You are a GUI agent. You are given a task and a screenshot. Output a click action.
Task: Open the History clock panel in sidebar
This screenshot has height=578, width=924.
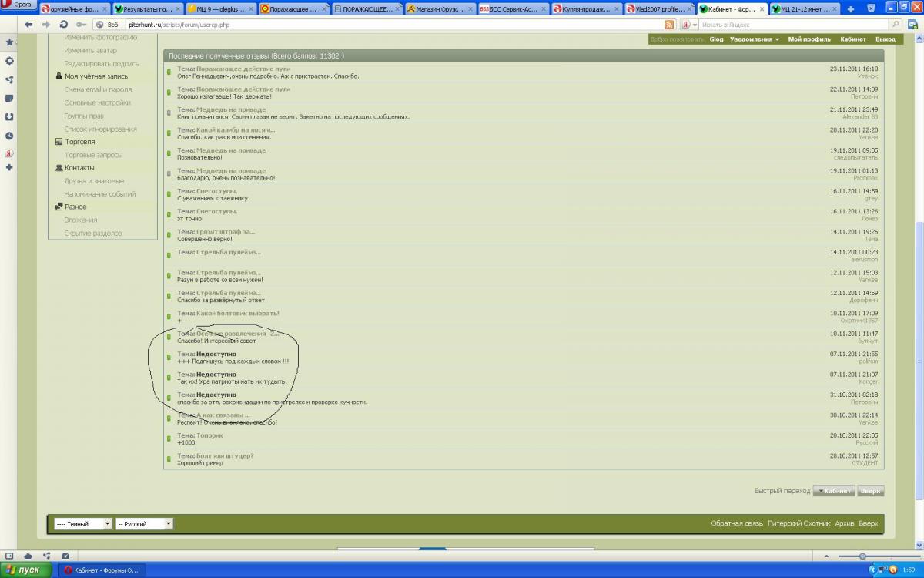(x=9, y=136)
